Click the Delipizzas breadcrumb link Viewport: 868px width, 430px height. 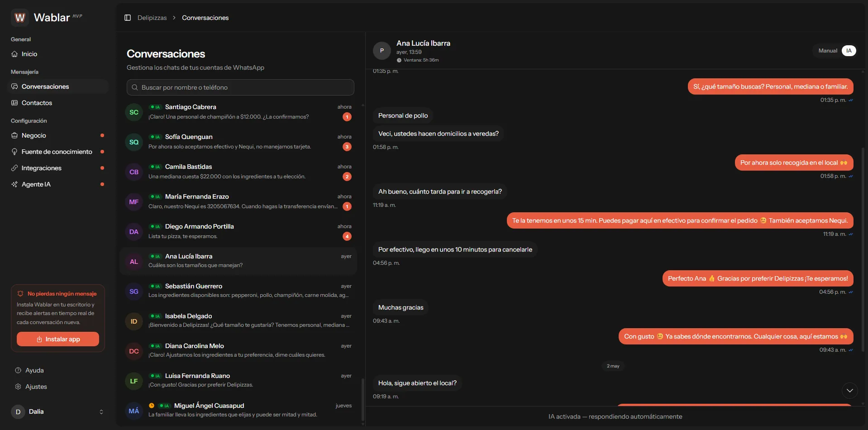pos(152,18)
